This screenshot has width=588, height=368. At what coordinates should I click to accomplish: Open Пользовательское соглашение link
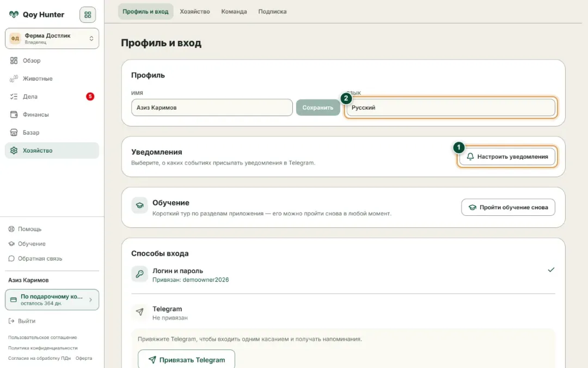pyautogui.click(x=42, y=337)
